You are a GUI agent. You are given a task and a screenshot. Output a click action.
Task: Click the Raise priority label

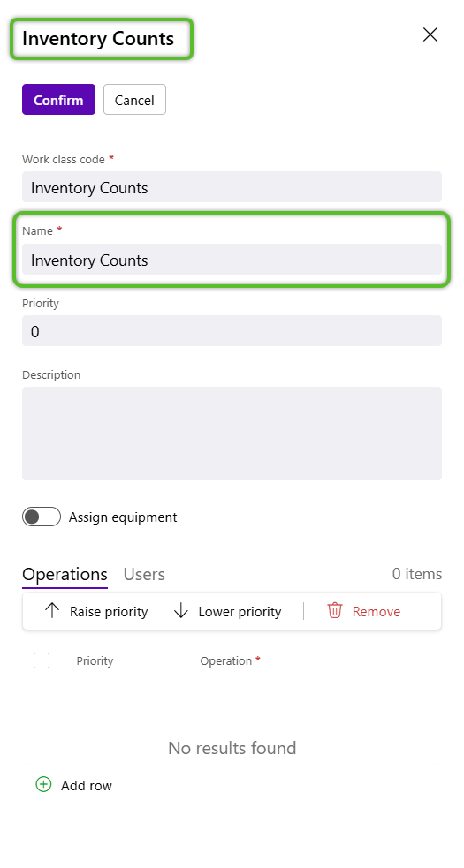click(x=109, y=612)
